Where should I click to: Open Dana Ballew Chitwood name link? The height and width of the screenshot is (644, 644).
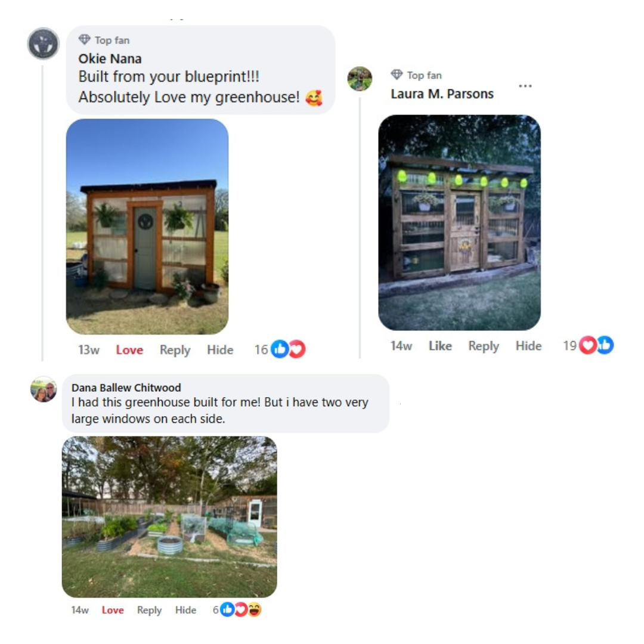point(126,388)
